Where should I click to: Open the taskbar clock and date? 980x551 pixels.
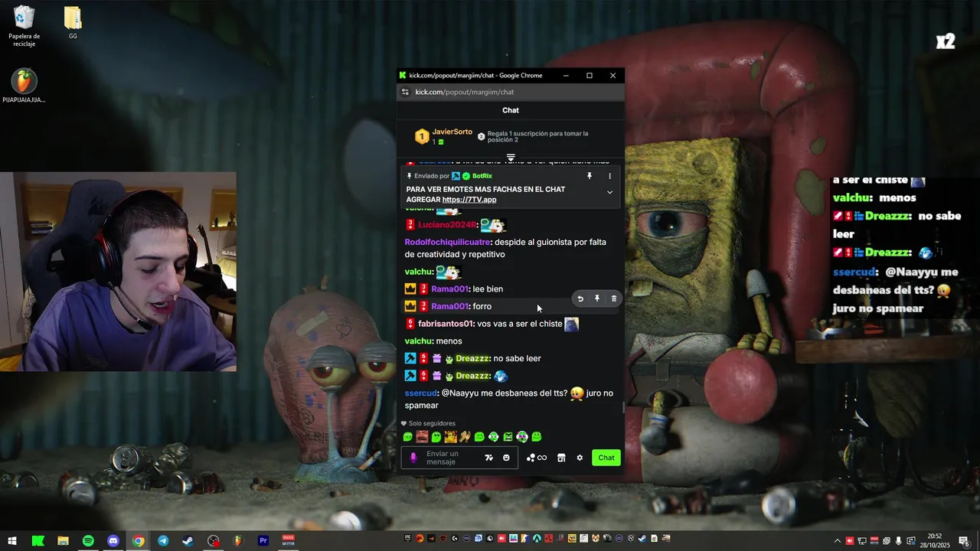click(936, 541)
